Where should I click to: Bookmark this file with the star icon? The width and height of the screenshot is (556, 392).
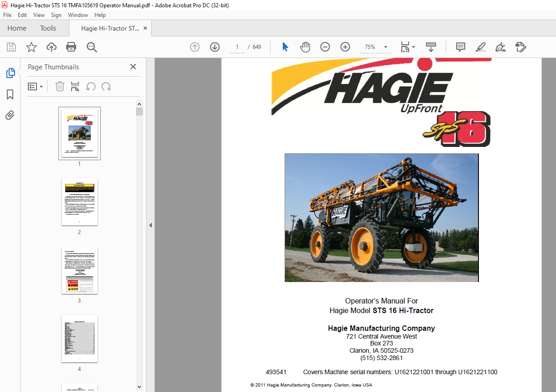click(x=31, y=47)
